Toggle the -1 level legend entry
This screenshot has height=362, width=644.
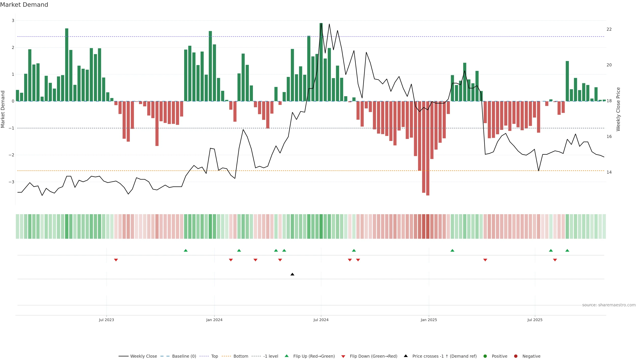271,356
